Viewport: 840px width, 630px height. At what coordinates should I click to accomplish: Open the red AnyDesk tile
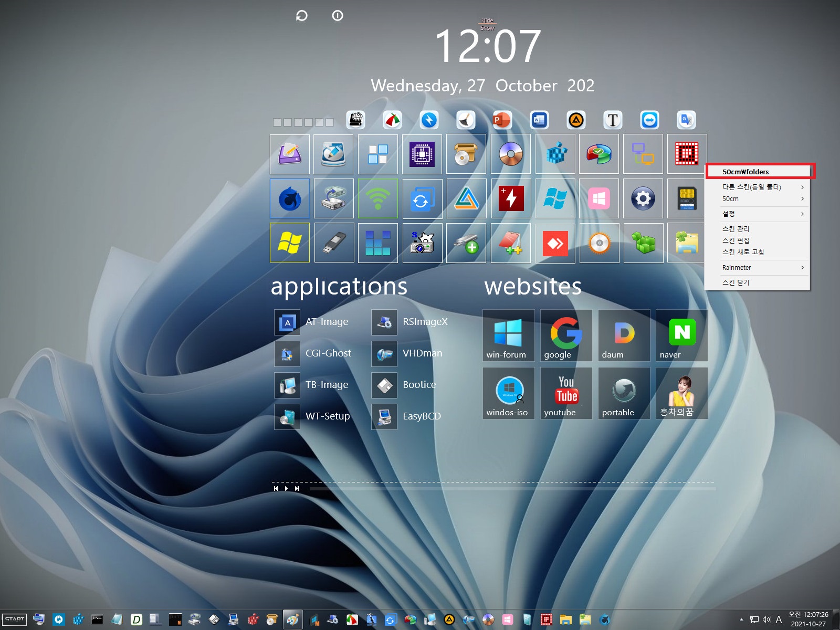(x=555, y=243)
